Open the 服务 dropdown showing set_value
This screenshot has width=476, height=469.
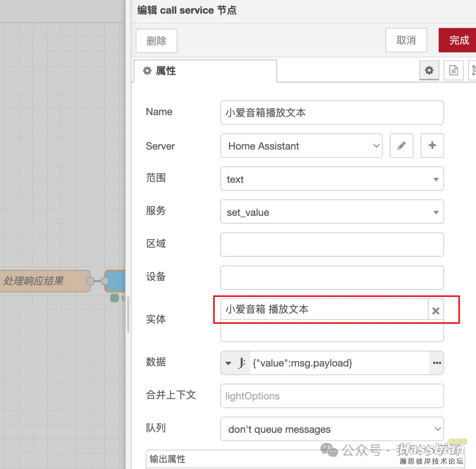[331, 212]
